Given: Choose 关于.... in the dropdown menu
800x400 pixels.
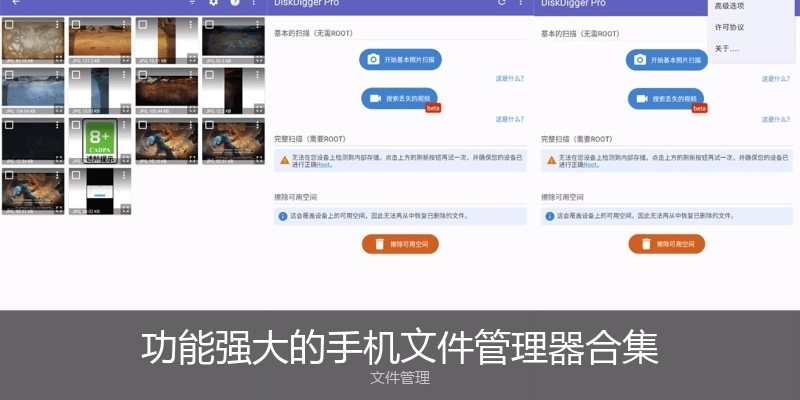Looking at the screenshot, I should (727, 49).
